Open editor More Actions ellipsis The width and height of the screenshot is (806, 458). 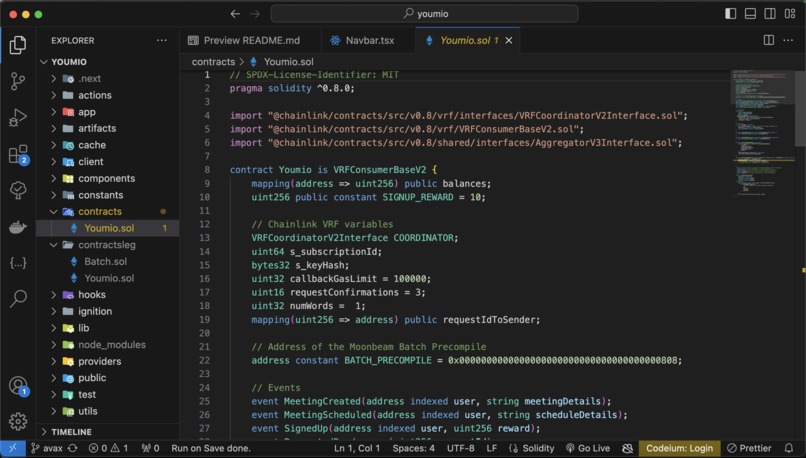pyautogui.click(x=788, y=40)
